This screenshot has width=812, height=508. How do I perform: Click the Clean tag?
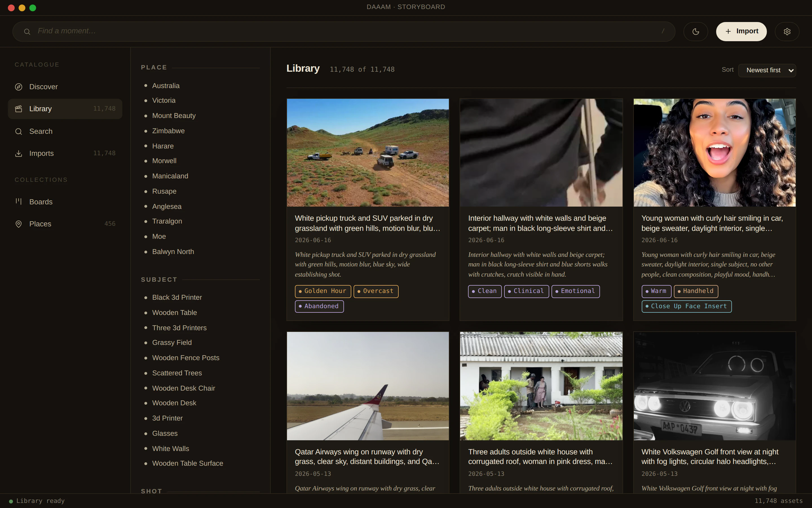(x=485, y=291)
